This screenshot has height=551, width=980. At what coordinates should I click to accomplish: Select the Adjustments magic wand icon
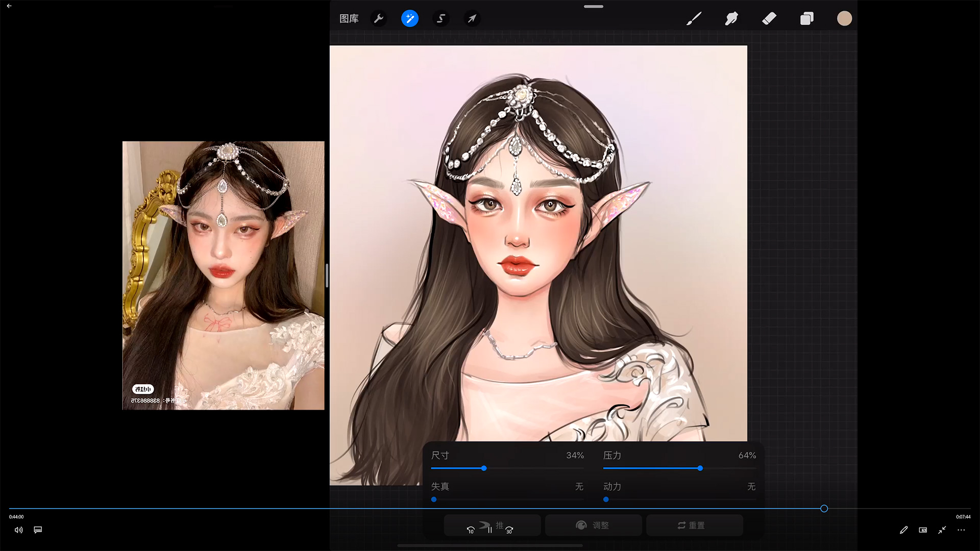[409, 19]
